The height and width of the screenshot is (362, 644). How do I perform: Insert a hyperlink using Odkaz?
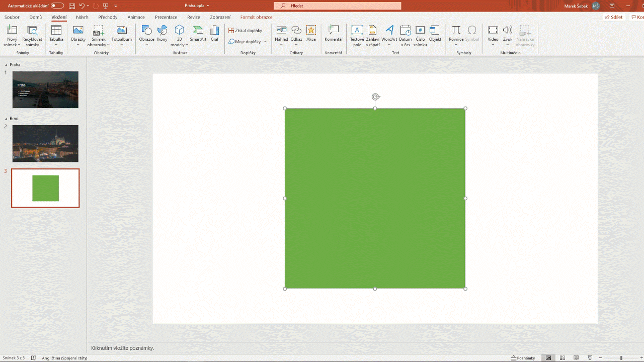pyautogui.click(x=296, y=35)
